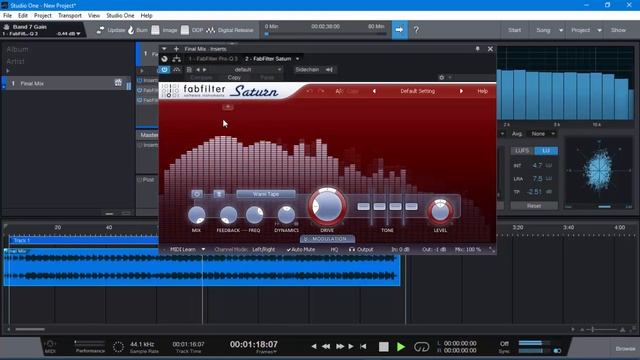Expand the Modulation section
This screenshot has width=640, height=360.
pyautogui.click(x=327, y=239)
